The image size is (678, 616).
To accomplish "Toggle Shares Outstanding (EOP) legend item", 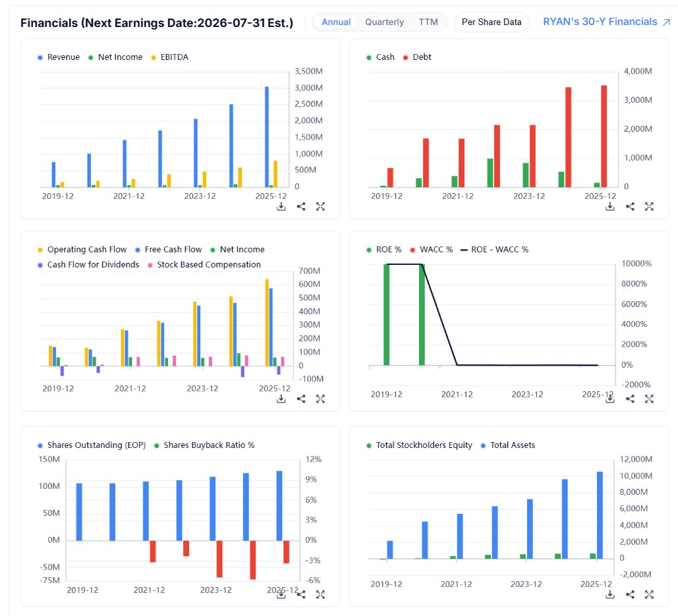I will click(92, 445).
